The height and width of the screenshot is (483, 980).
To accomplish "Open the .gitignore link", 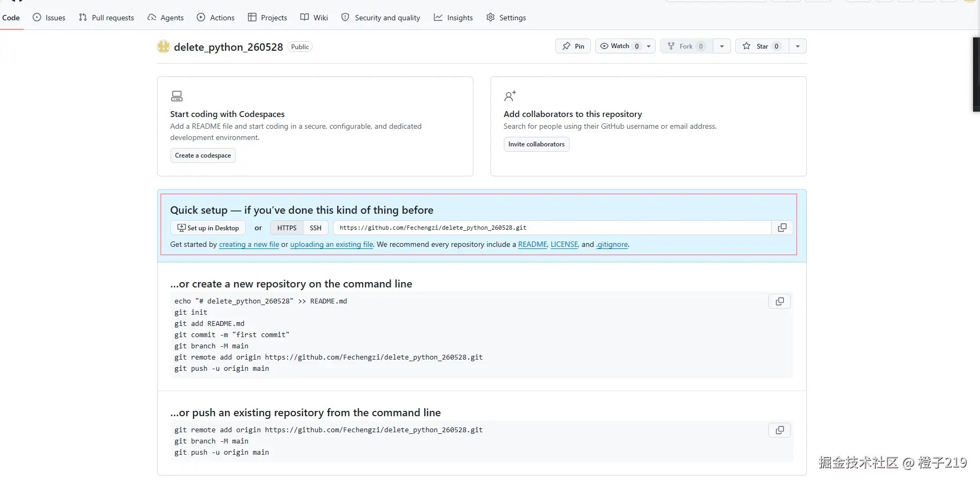I will coord(612,244).
